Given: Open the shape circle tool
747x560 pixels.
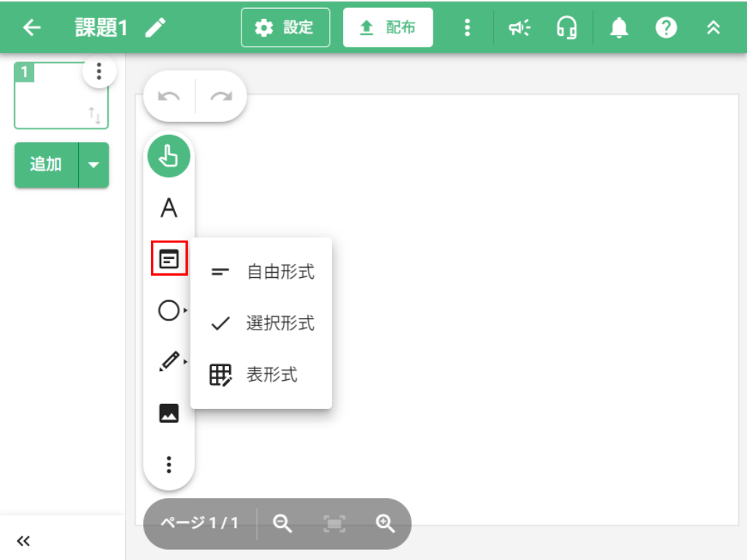Looking at the screenshot, I should pos(169,311).
